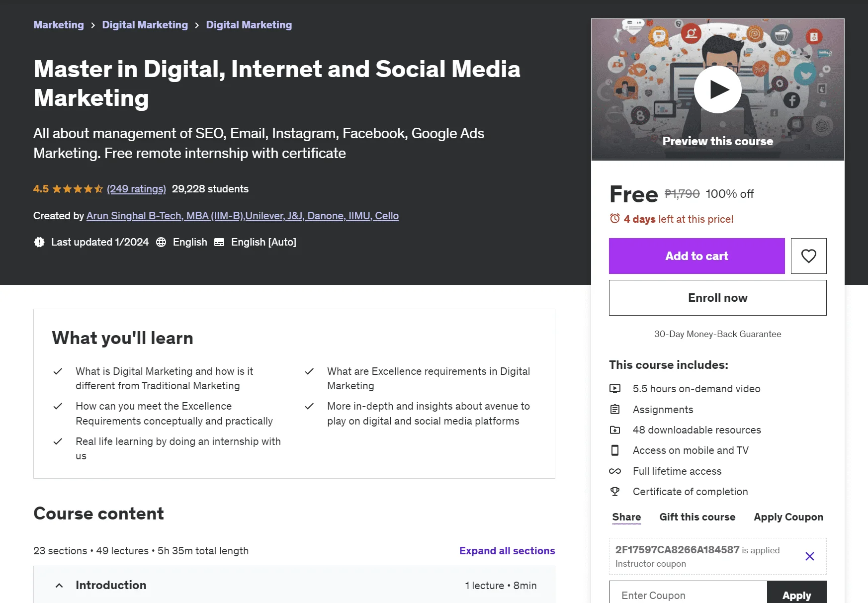Open instructor Arun Singhal profile link
868x603 pixels.
[243, 216]
